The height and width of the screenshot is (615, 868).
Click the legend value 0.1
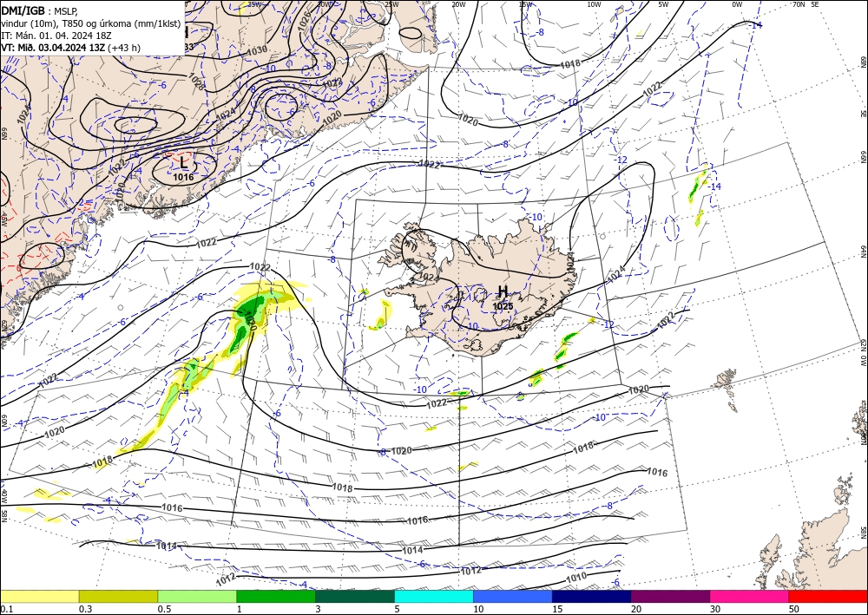click(6, 609)
